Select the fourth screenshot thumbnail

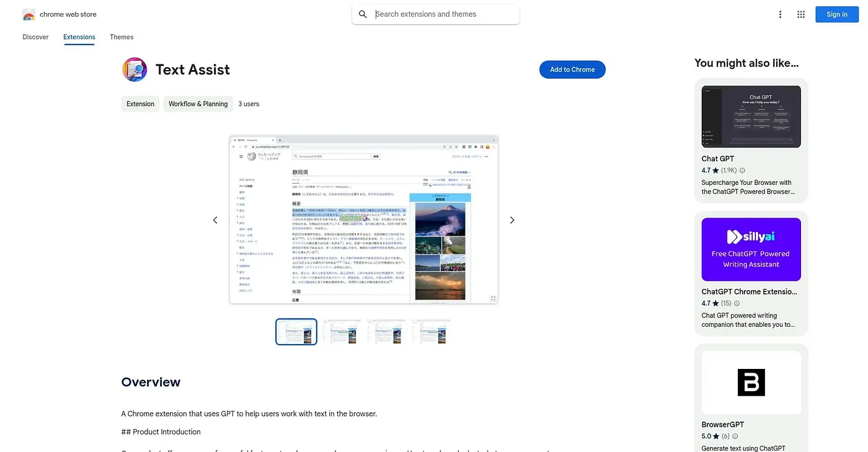tap(431, 332)
